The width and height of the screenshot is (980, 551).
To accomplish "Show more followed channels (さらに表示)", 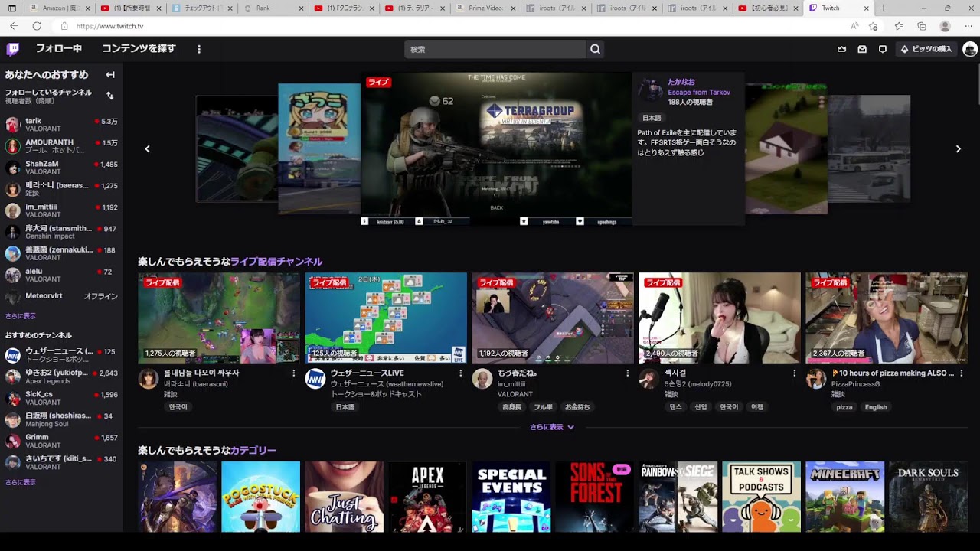I will click(x=21, y=316).
